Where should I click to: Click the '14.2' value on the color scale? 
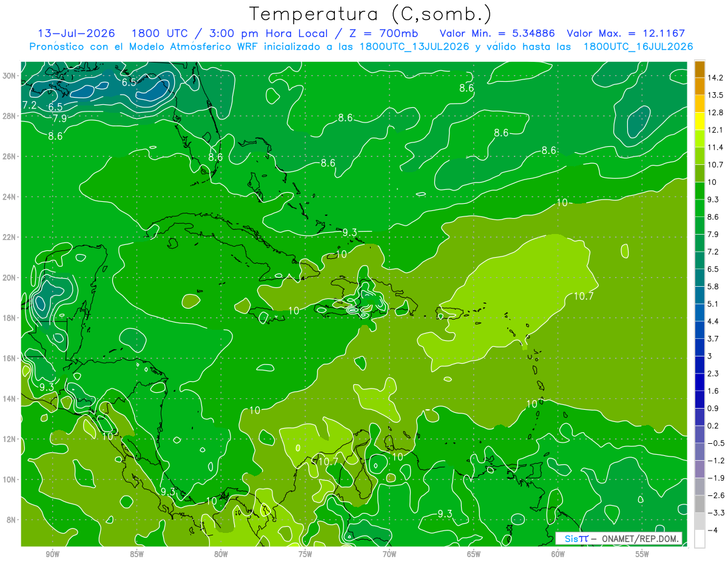[x=715, y=78]
